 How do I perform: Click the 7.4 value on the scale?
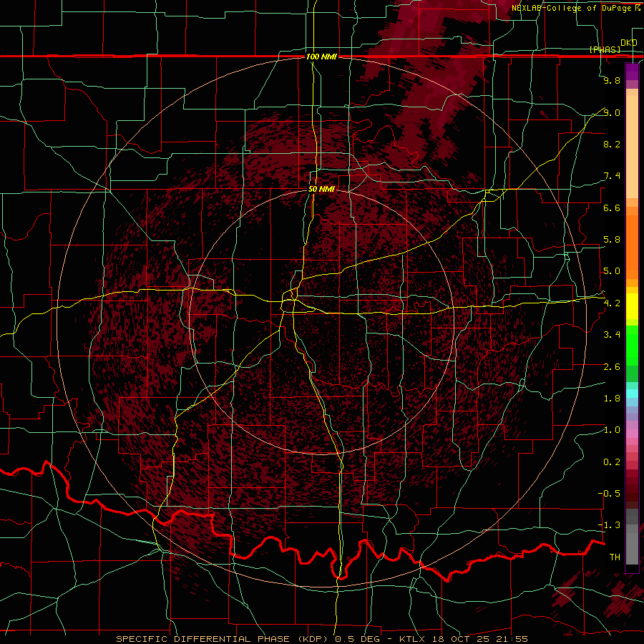coord(612,176)
